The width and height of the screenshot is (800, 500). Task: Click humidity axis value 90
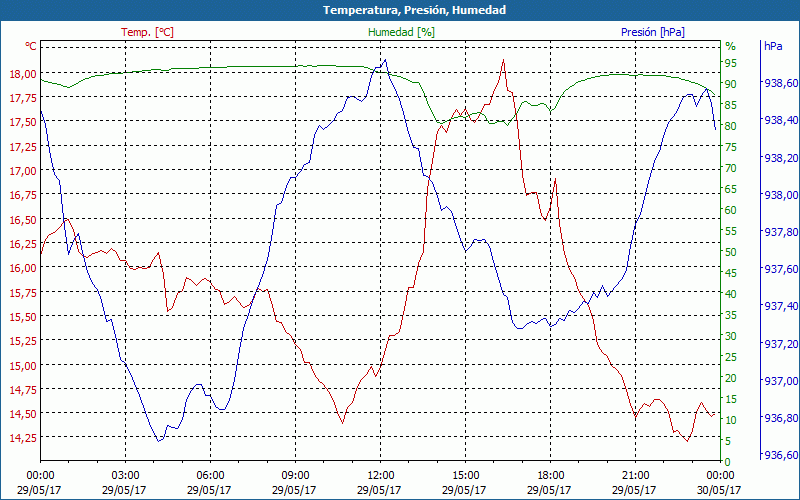(731, 84)
